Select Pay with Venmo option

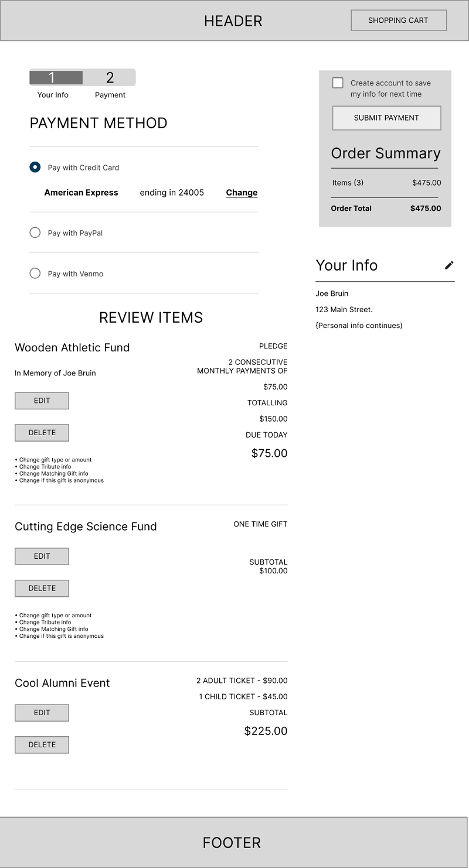(35, 273)
